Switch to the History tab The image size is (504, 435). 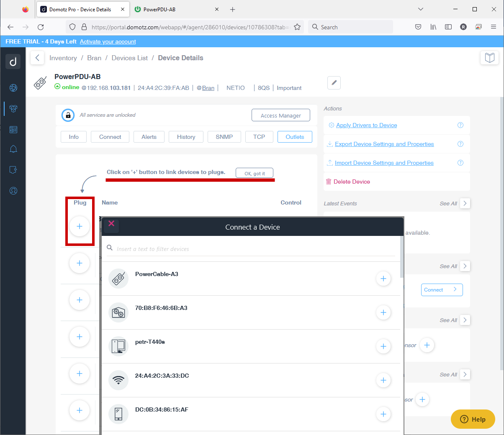(x=186, y=137)
